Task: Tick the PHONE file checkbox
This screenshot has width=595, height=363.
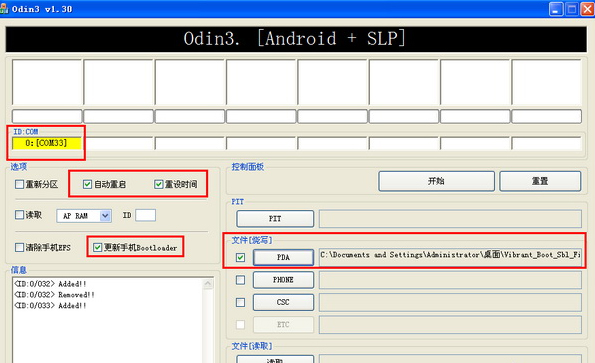Action: pos(240,280)
